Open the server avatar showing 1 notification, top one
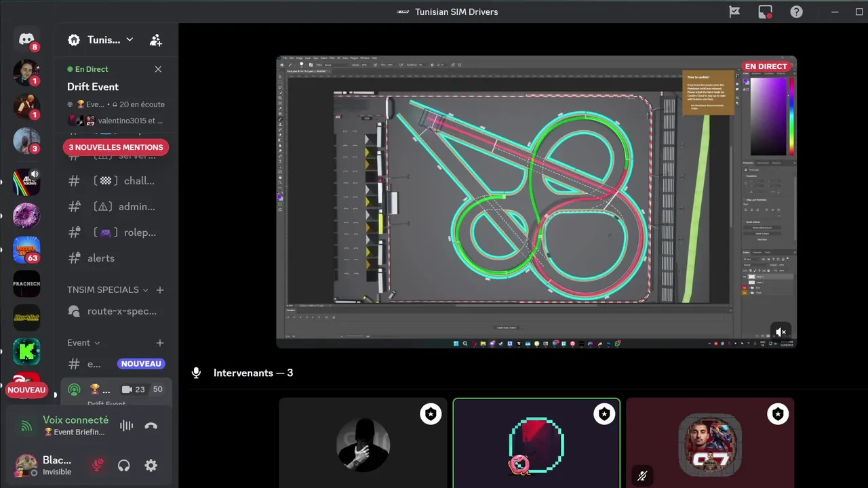The height and width of the screenshot is (488, 868). [26, 73]
